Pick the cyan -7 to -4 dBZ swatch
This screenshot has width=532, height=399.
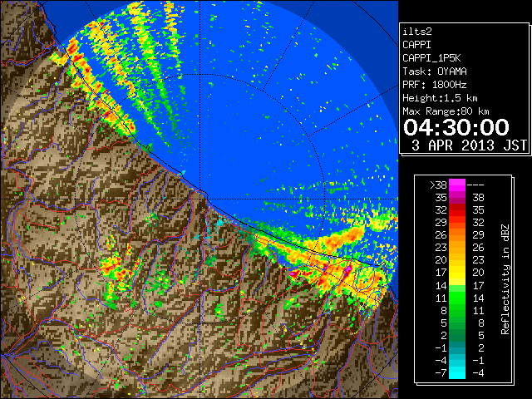tap(457, 372)
